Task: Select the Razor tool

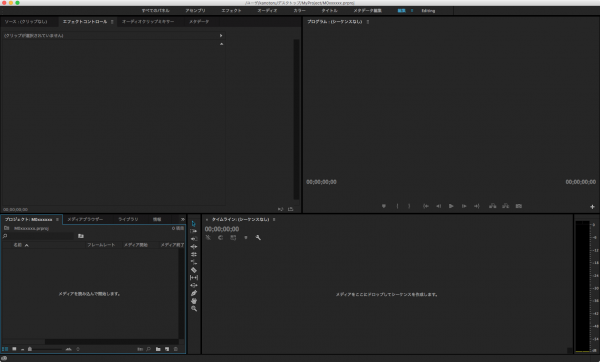Action: pyautogui.click(x=194, y=270)
